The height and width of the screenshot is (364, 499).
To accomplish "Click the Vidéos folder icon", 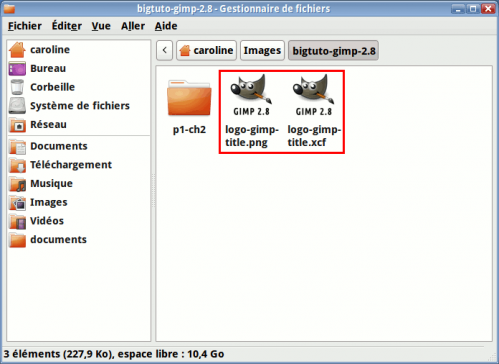I will tap(17, 221).
